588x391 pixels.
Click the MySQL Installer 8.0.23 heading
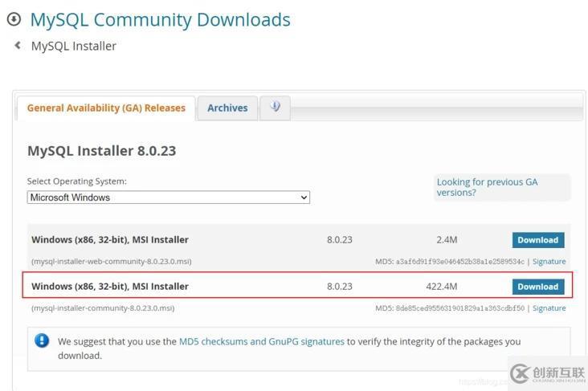[102, 151]
